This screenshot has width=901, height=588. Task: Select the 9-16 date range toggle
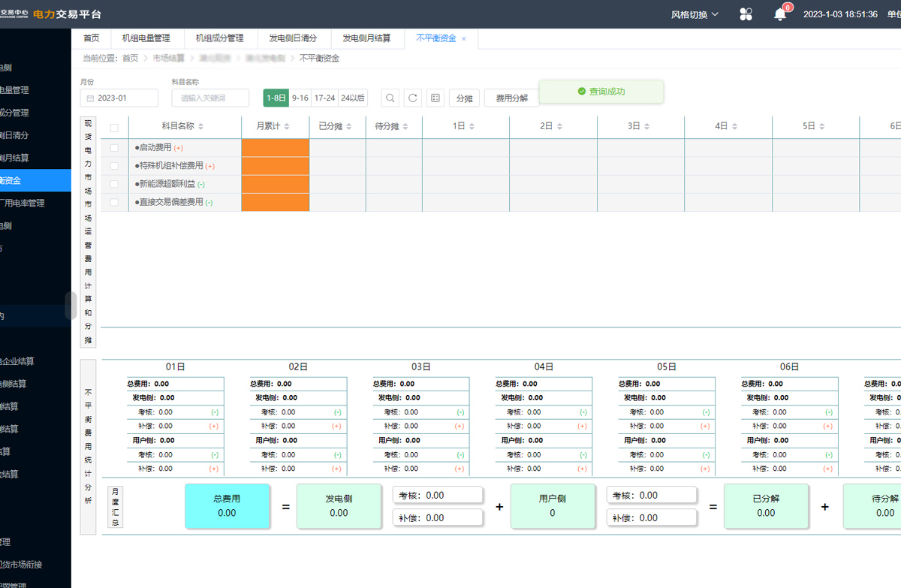300,98
